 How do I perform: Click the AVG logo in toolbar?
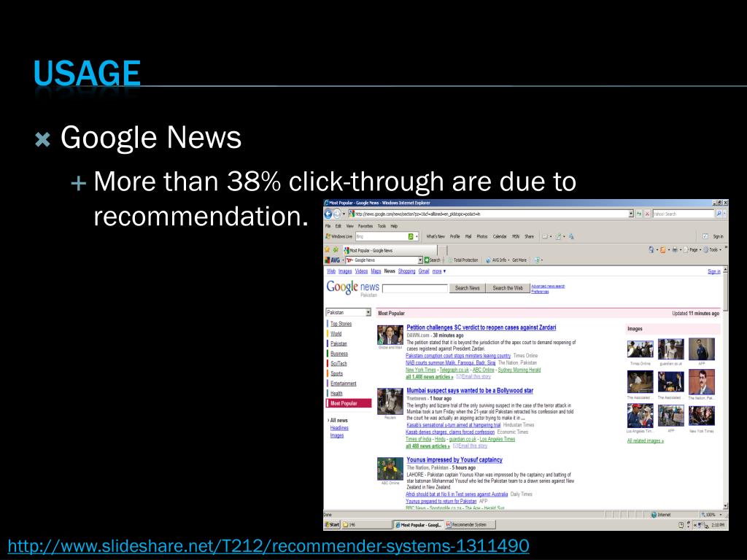[332, 260]
